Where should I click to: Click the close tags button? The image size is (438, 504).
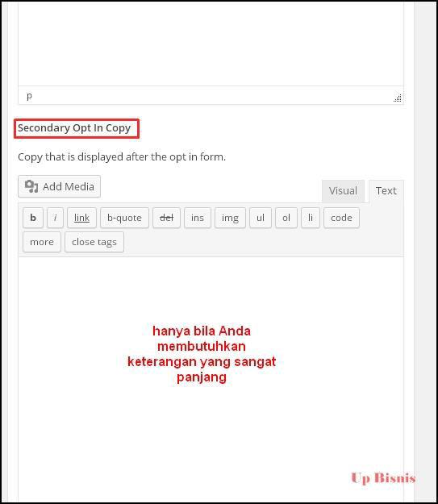[94, 242]
